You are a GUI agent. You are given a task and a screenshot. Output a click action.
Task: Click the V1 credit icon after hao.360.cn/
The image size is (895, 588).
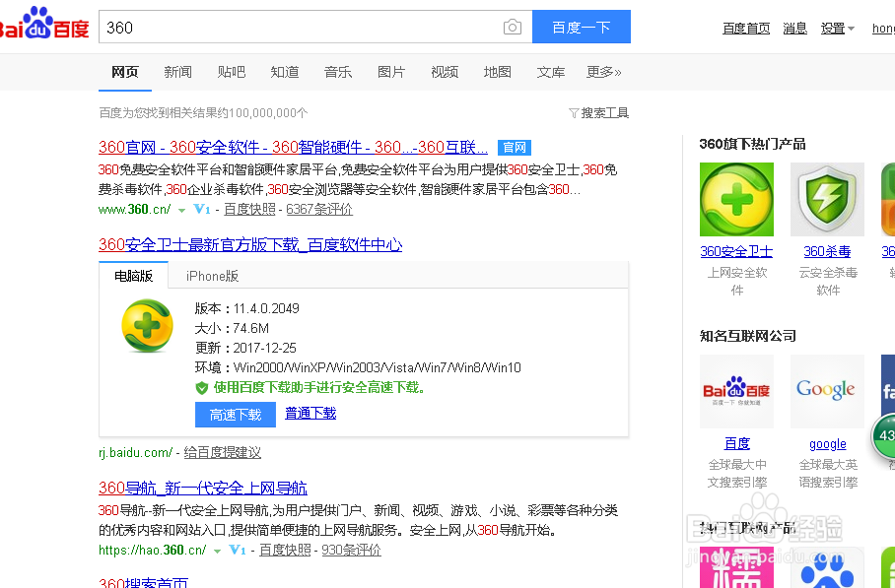(238, 550)
